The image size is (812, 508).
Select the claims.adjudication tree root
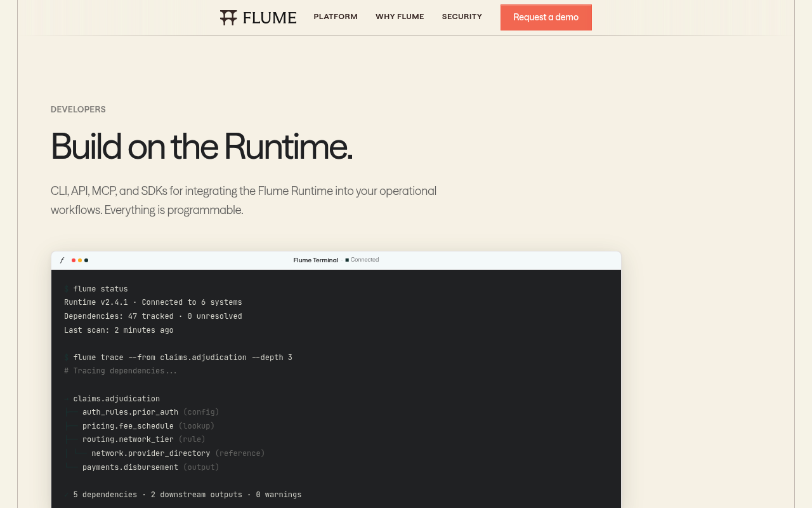coord(117,399)
